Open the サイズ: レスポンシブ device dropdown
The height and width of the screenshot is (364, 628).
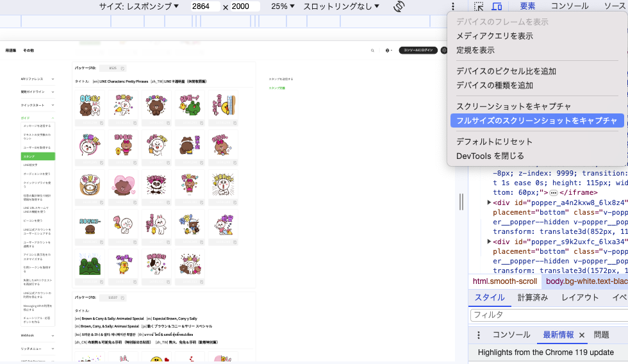click(139, 6)
